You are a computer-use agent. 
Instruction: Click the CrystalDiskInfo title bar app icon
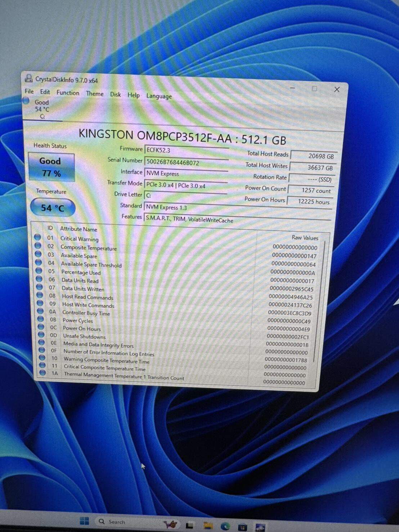click(28, 78)
